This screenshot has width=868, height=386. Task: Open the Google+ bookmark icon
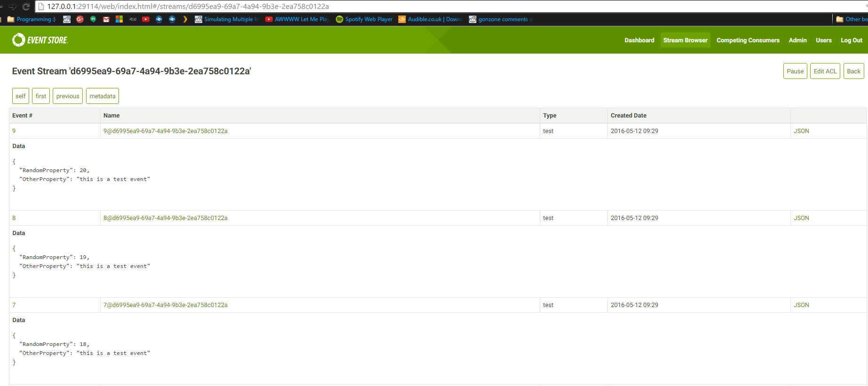click(80, 19)
